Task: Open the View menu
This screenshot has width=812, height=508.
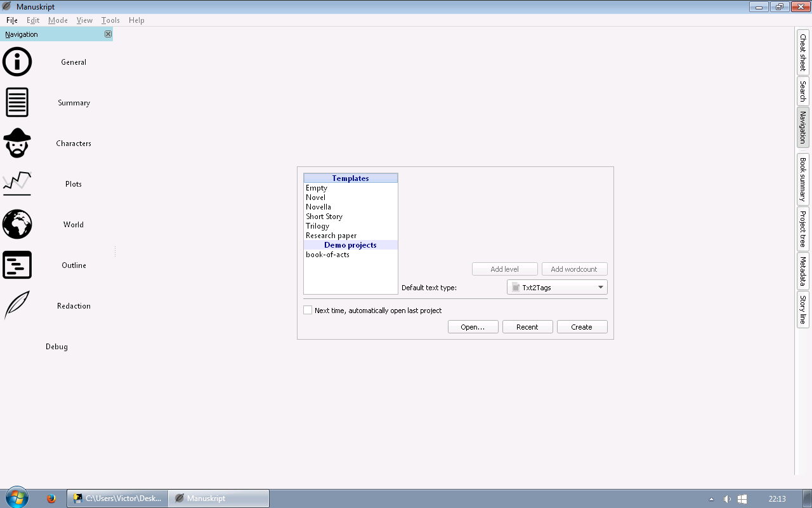Action: [84, 20]
